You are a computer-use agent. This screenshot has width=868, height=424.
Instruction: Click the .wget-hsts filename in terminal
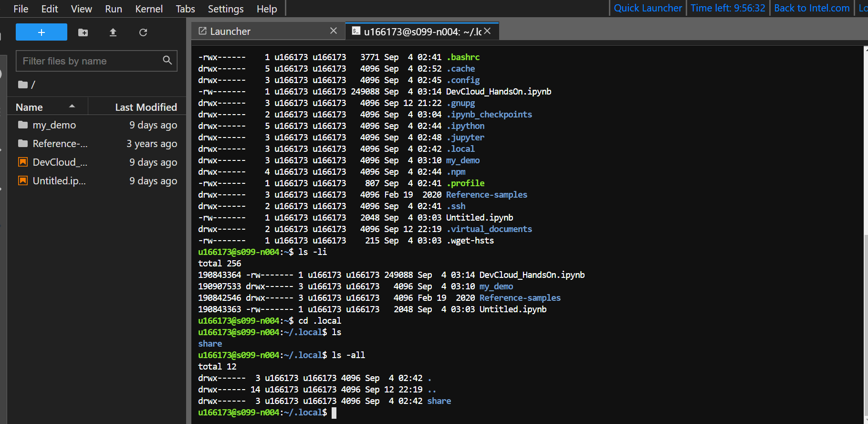tap(470, 241)
